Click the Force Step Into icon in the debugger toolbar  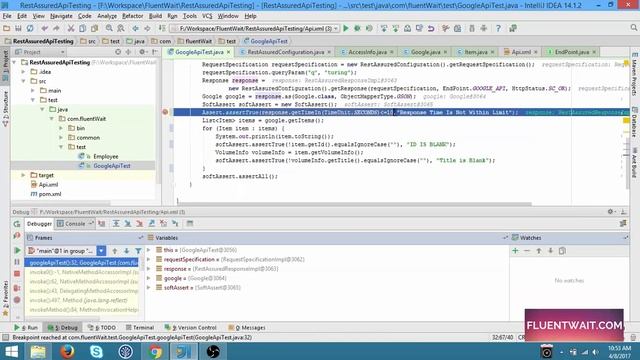point(140,224)
